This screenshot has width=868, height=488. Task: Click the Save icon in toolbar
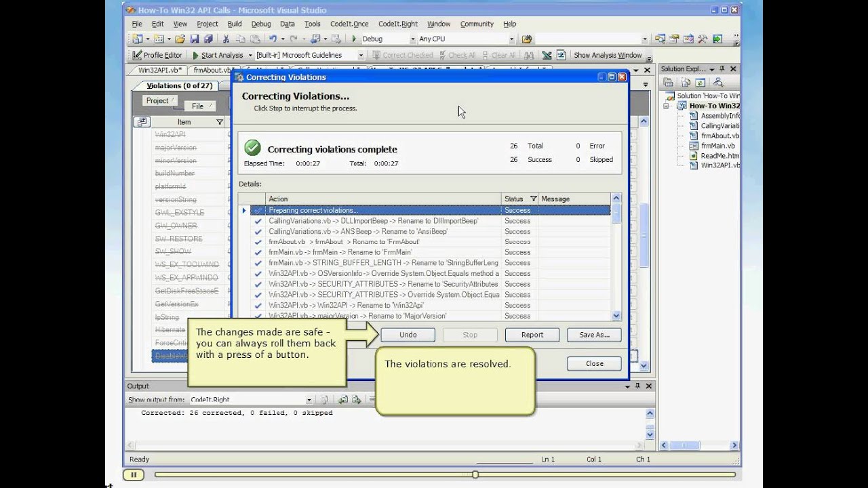[x=194, y=39]
